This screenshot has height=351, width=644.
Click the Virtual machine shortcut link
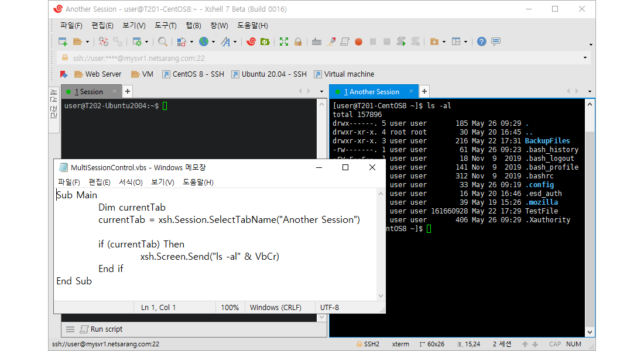tap(344, 74)
